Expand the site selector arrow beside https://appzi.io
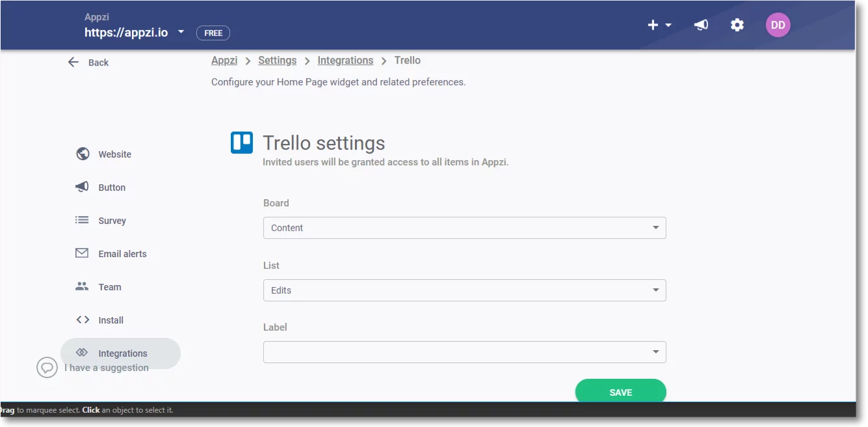 coord(181,32)
